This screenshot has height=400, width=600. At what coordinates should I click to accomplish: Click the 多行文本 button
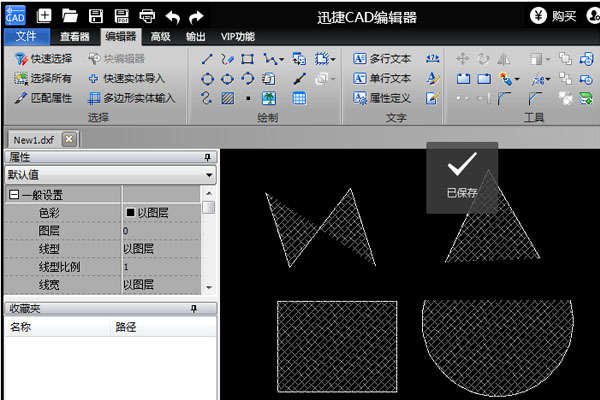tap(382, 59)
